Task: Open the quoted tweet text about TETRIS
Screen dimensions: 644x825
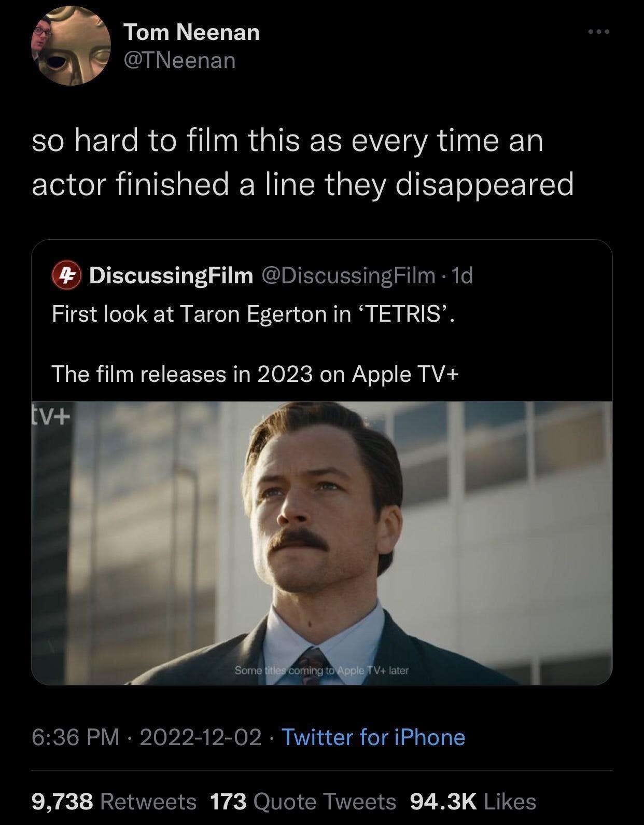Action: pyautogui.click(x=254, y=314)
